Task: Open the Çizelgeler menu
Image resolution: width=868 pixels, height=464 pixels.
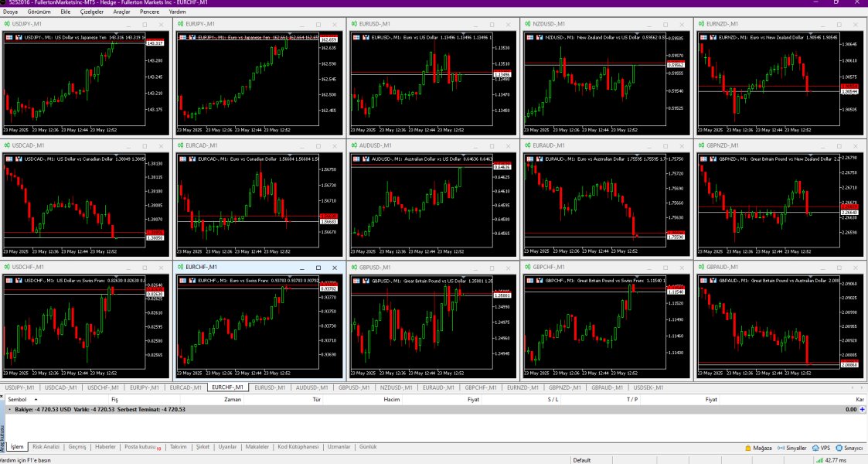Action: [92, 12]
